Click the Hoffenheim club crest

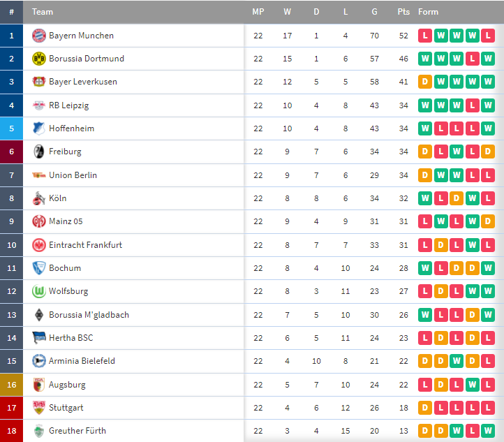[39, 128]
